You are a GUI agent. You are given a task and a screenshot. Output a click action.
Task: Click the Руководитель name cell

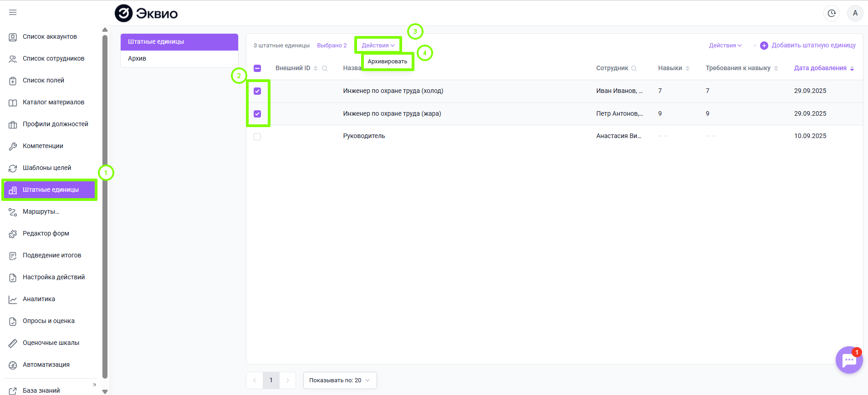(364, 136)
